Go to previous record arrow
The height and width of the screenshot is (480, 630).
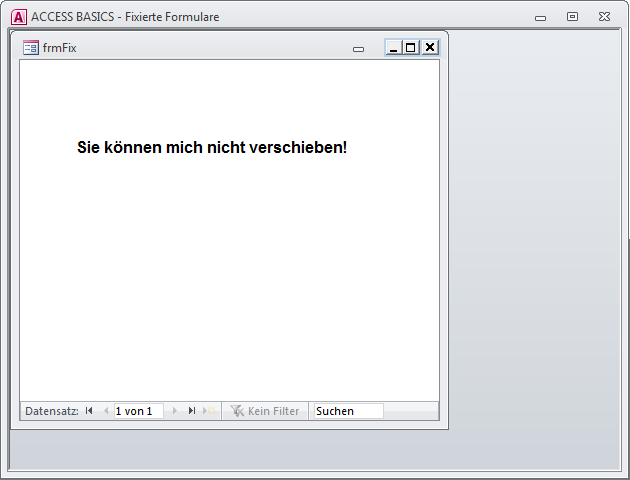point(106,411)
